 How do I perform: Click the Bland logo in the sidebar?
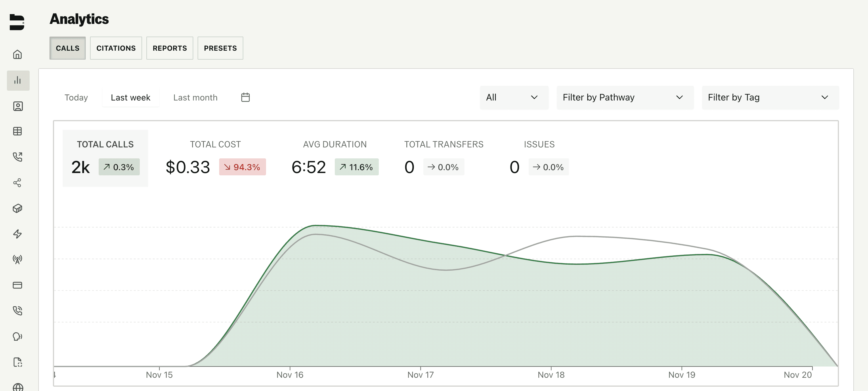point(17,22)
